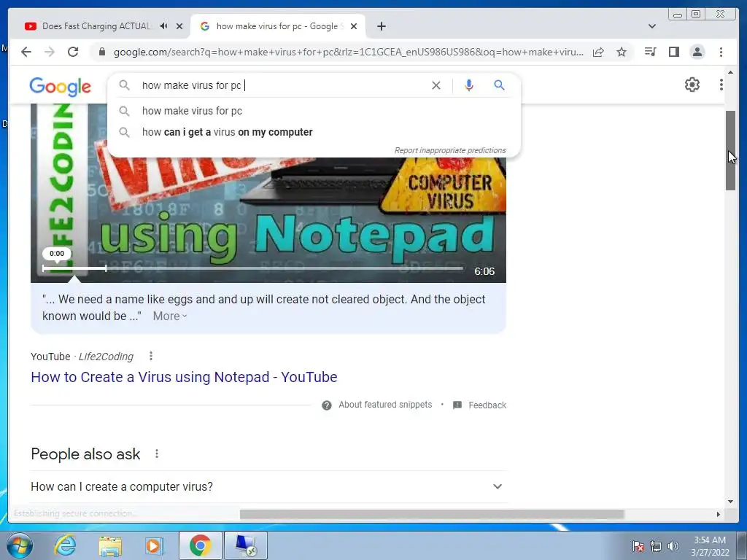The image size is (747, 560).
Task: Open Chrome three-dot menu
Action: point(721,52)
